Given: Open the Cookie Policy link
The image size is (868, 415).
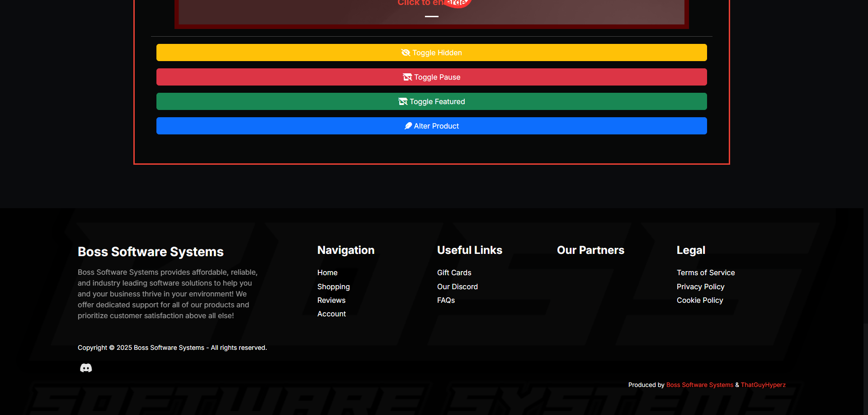Looking at the screenshot, I should pos(700,300).
